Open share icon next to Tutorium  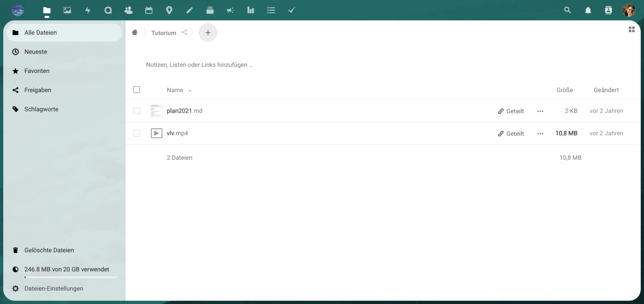click(185, 33)
